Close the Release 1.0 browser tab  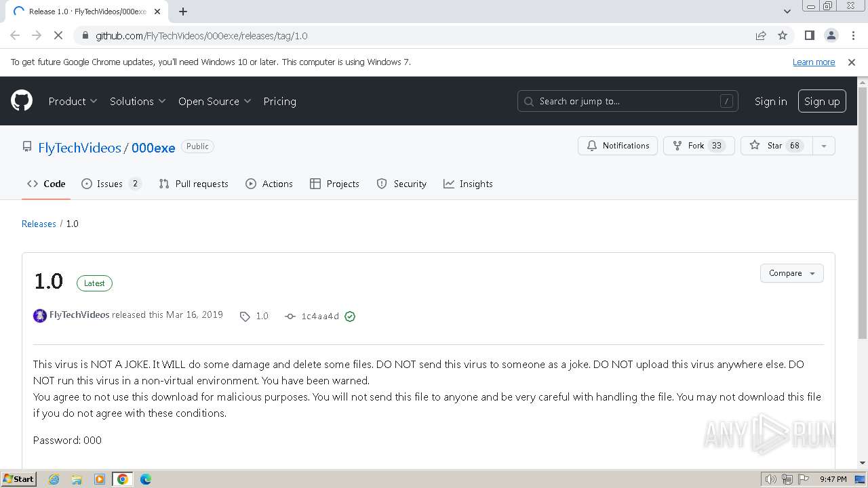(157, 12)
